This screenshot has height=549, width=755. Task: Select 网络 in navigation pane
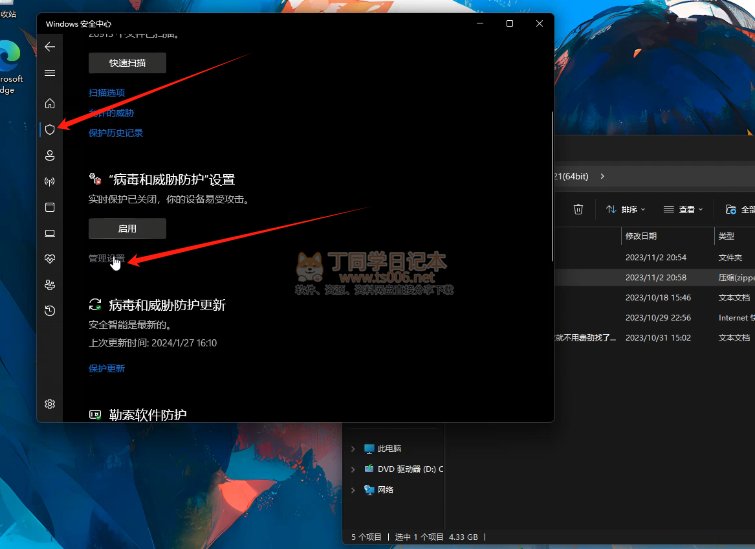(x=379, y=490)
